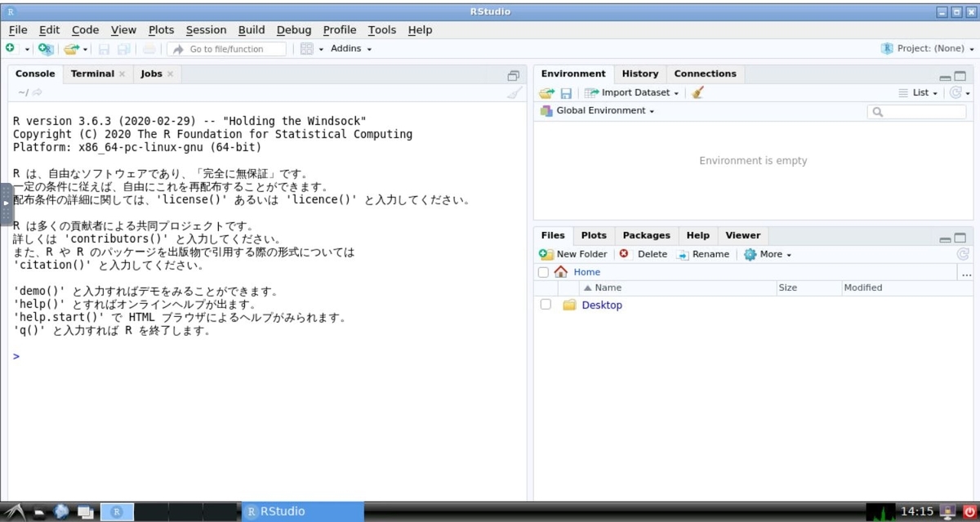
Task: Click the New File icon
Action: [11, 48]
